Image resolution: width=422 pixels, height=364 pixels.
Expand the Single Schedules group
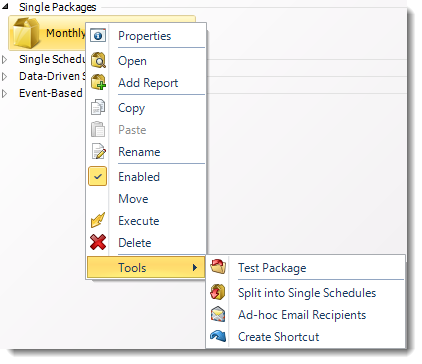click(4, 59)
